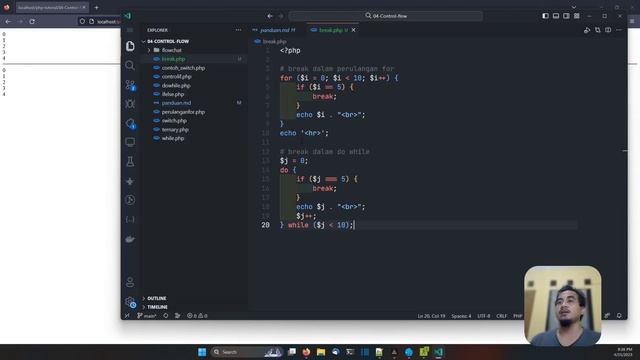The height and width of the screenshot is (360, 640).
Task: Open the Manage gear icon
Action: tap(130, 302)
